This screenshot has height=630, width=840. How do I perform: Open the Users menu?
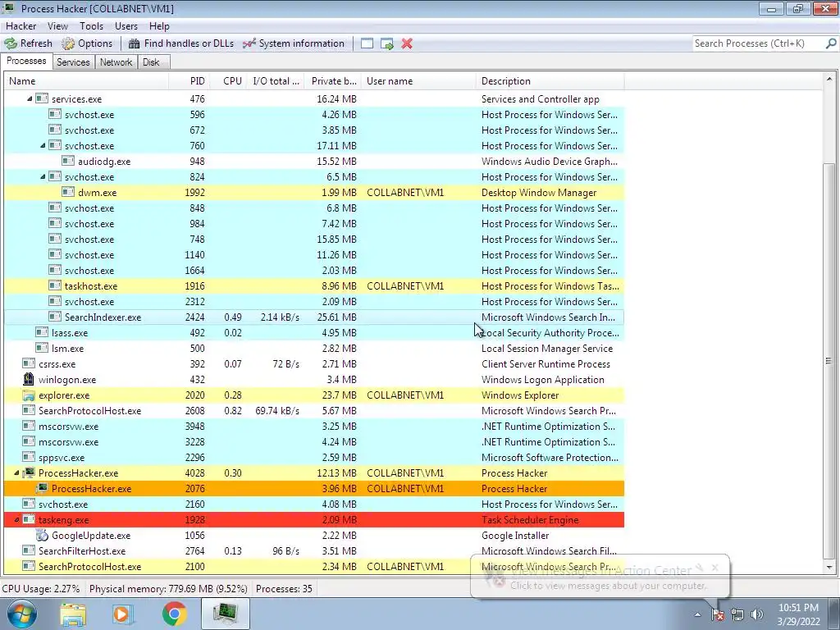click(126, 26)
